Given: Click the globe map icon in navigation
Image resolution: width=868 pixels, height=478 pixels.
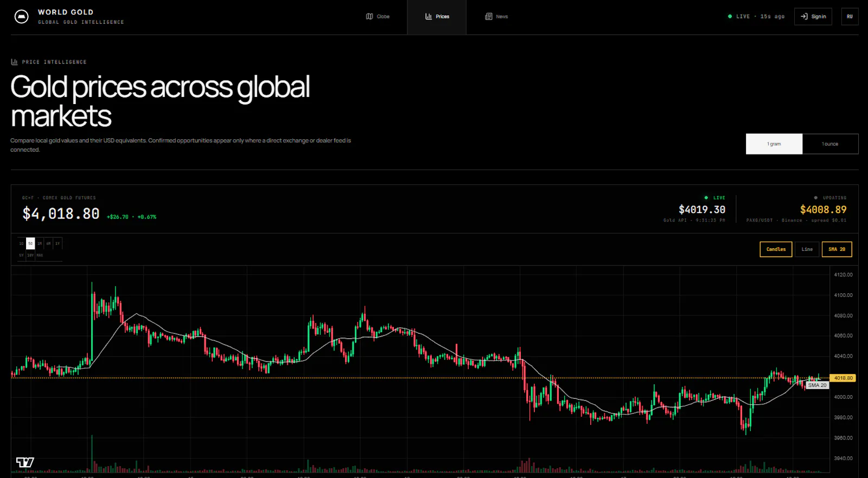Looking at the screenshot, I should pos(369,16).
